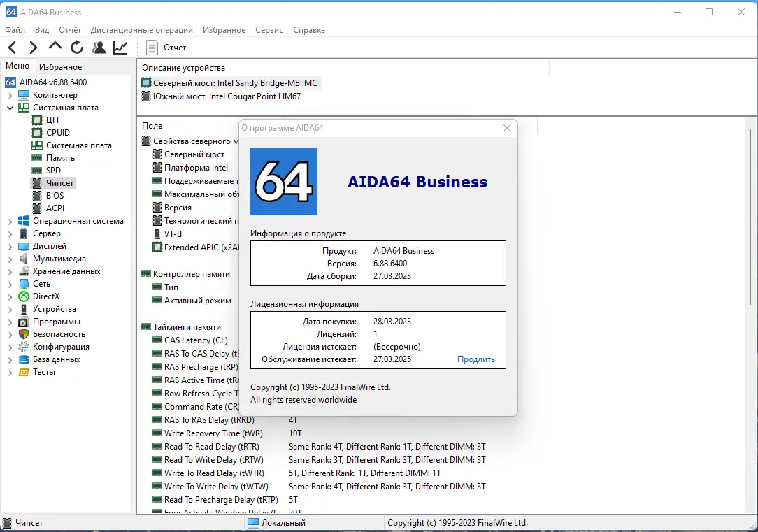Collapse the Системная плата node

10,108
